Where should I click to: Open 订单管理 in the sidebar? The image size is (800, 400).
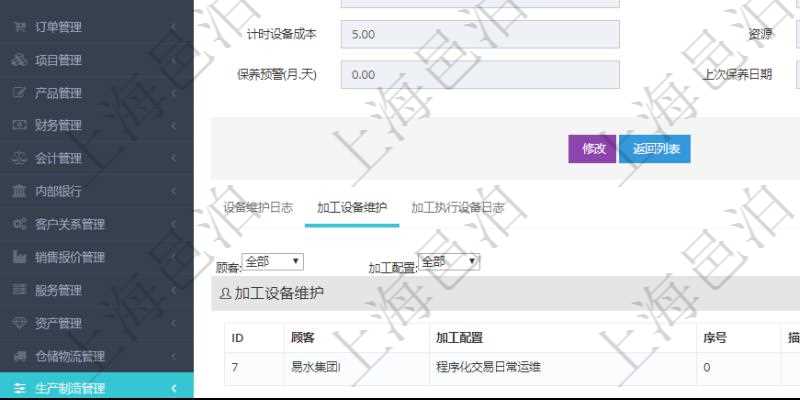[96, 27]
